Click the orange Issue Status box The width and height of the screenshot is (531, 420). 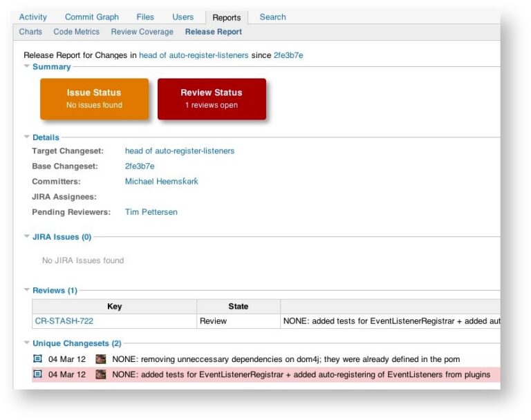click(x=94, y=99)
